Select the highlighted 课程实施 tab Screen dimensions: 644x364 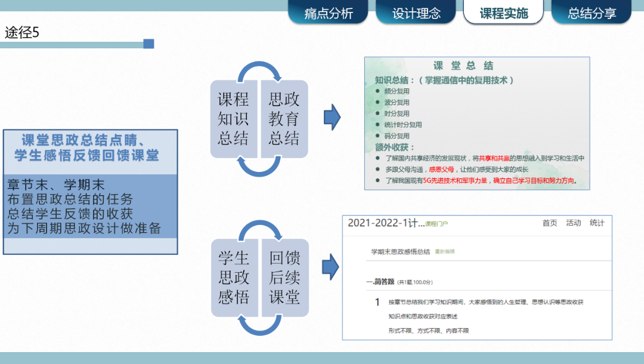point(504,10)
